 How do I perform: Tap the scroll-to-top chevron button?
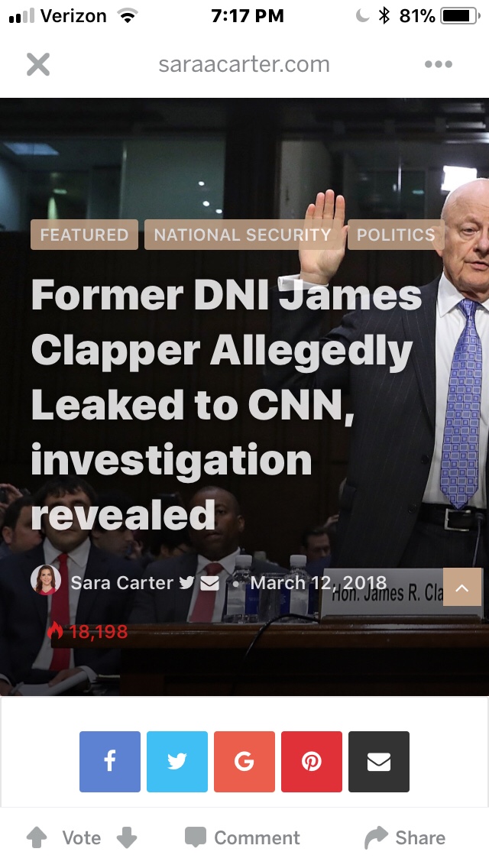point(462,587)
